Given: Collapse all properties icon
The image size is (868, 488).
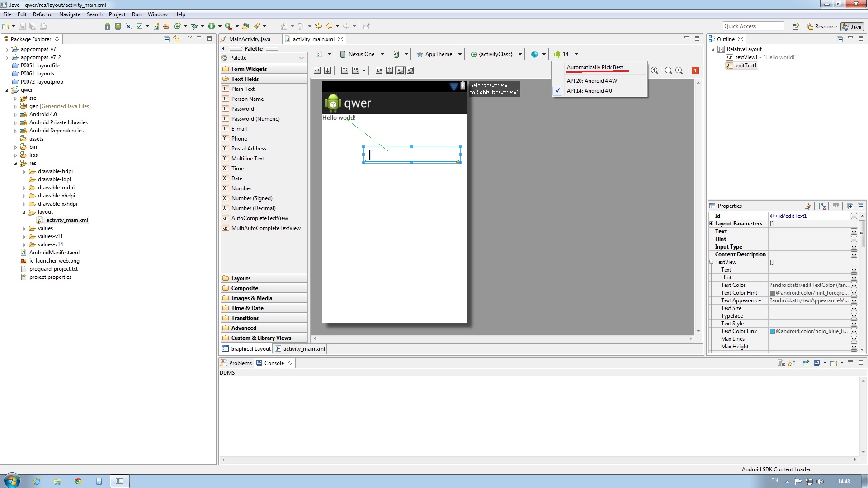Looking at the screenshot, I should click(860, 206).
